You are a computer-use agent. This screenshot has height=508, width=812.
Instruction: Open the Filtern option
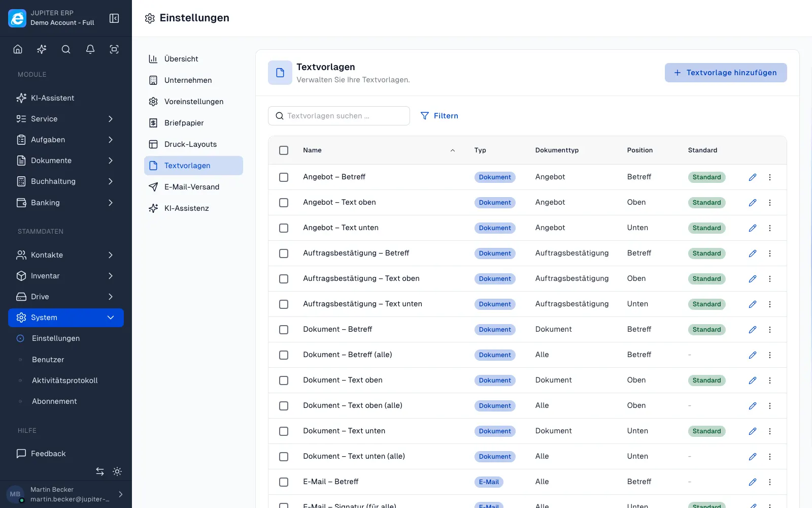[x=439, y=116]
